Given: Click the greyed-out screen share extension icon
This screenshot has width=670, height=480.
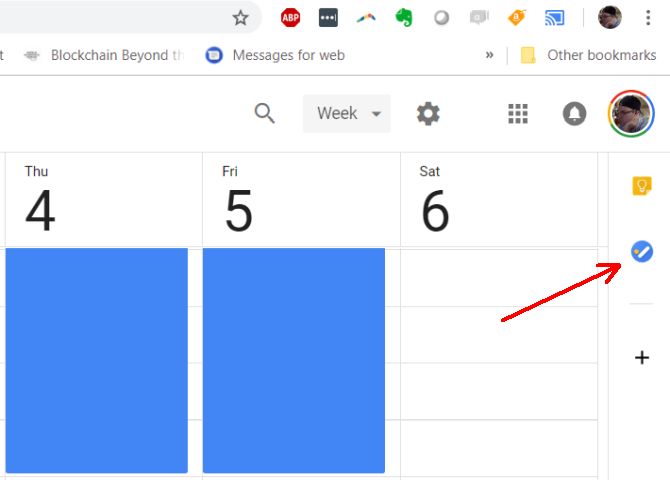Looking at the screenshot, I should [x=479, y=18].
